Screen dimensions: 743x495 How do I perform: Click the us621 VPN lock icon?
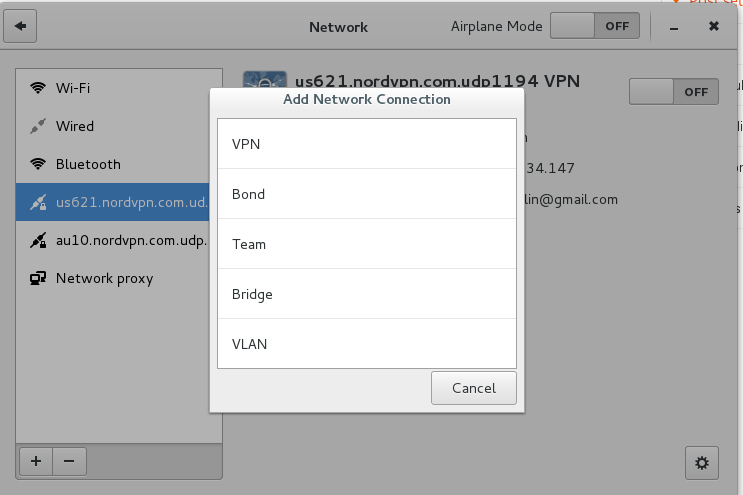38,202
